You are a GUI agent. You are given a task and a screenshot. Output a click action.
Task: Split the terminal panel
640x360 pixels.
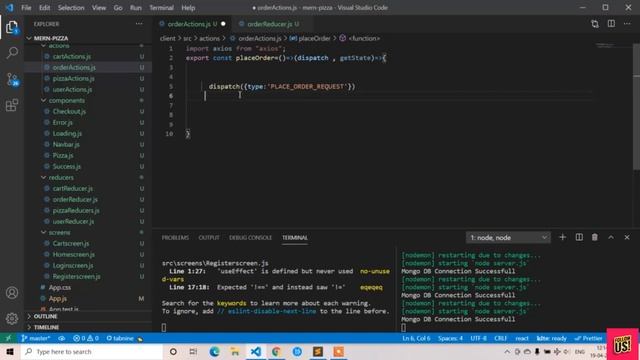(579, 237)
